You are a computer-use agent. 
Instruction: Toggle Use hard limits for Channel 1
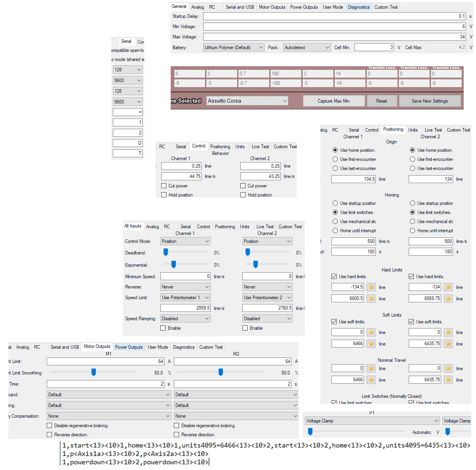334,277
